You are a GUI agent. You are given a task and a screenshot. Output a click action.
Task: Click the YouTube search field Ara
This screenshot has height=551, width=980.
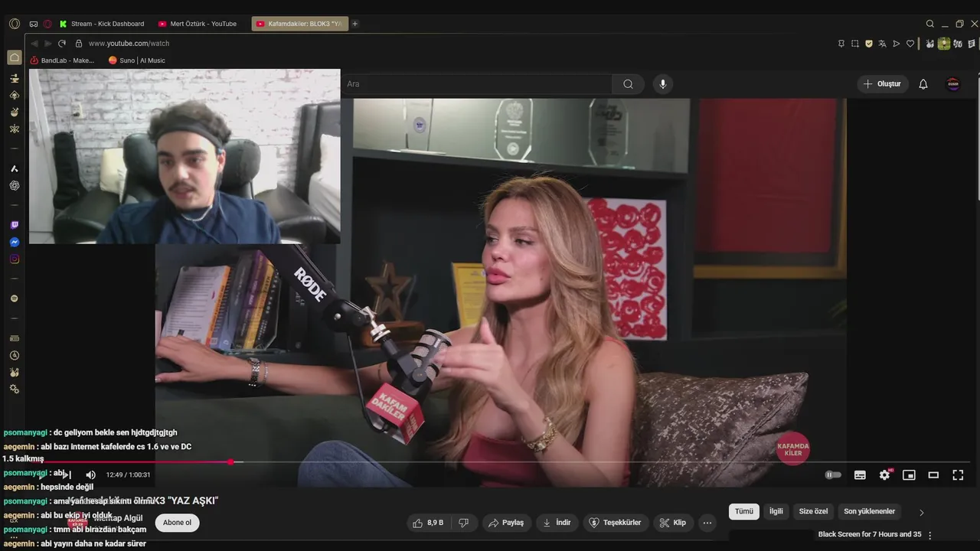(x=476, y=84)
